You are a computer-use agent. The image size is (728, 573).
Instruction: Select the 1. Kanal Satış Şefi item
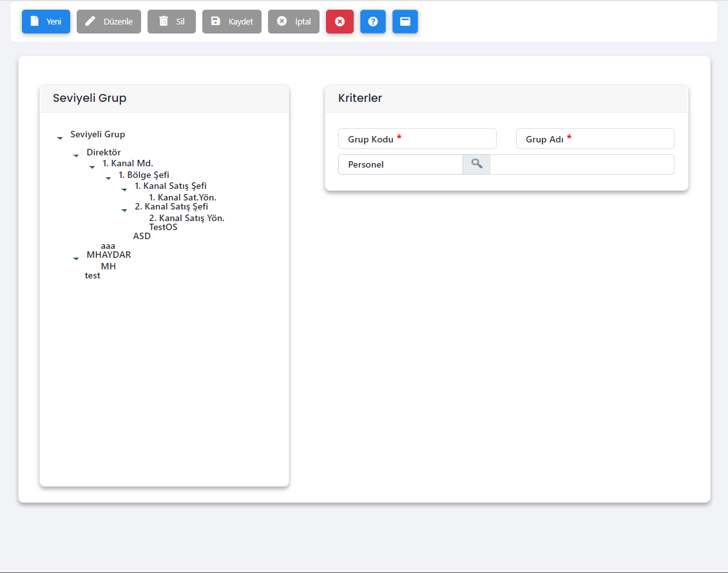pyautogui.click(x=170, y=186)
